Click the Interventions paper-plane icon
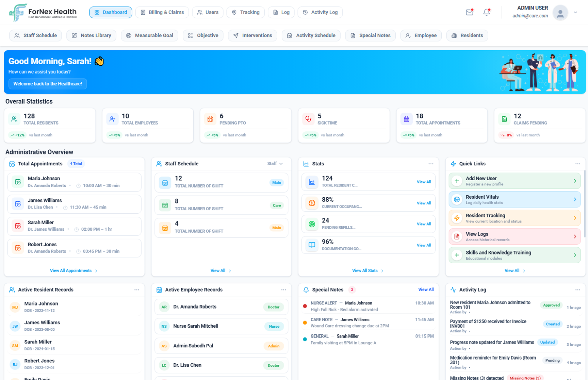The height and width of the screenshot is (380, 588). pos(235,35)
